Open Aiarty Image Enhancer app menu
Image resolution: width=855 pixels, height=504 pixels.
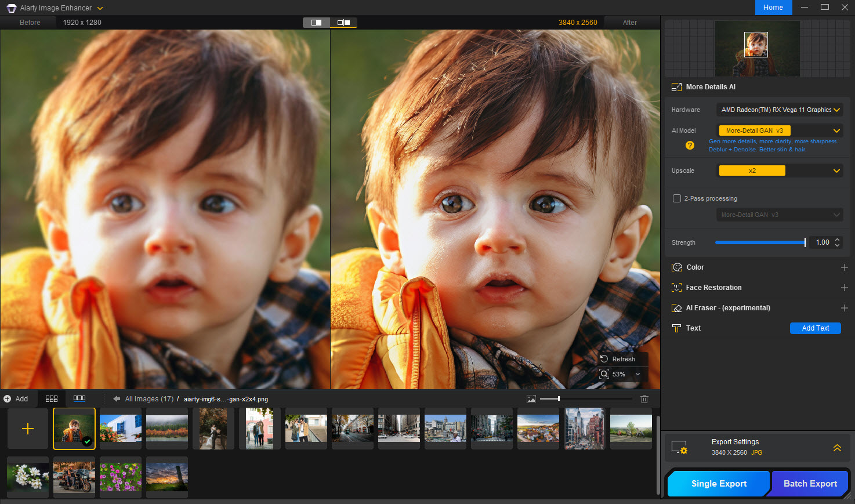coord(100,8)
